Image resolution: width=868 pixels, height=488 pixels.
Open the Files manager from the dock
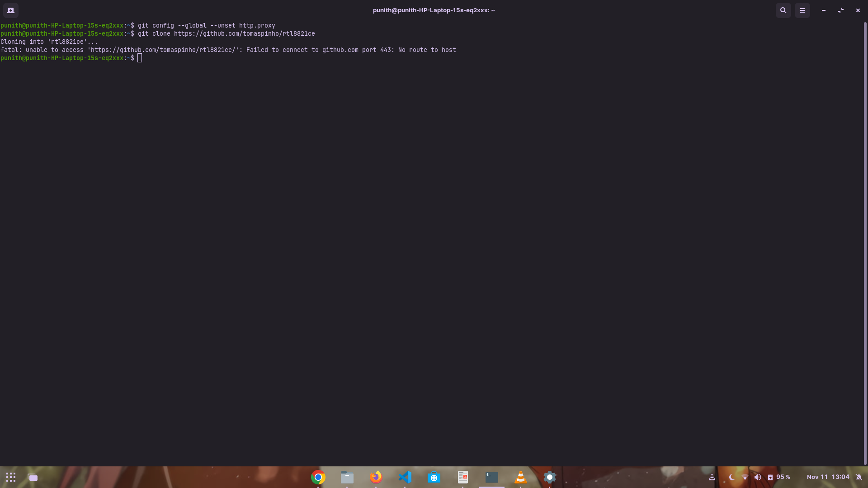347,477
